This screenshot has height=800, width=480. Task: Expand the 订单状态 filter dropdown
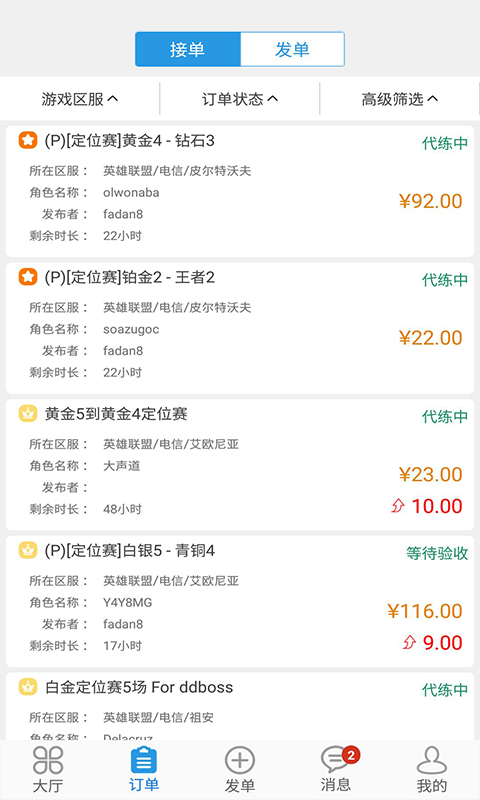tap(240, 98)
